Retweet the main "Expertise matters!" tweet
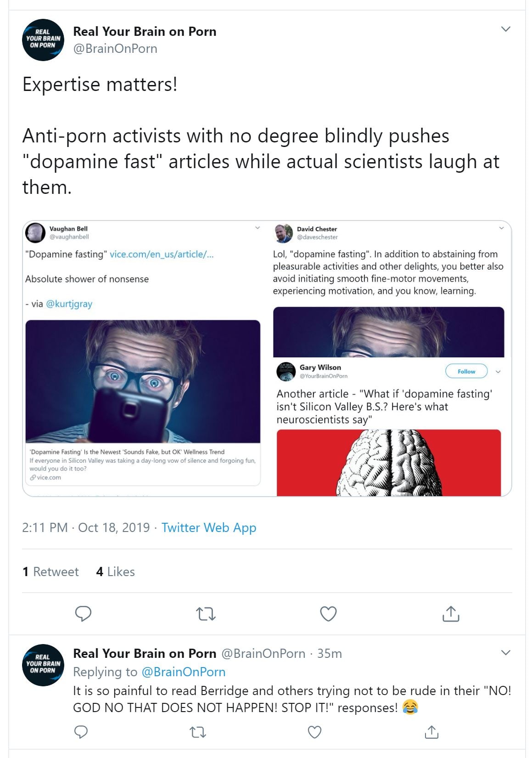This screenshot has height=758, width=532. tap(206, 614)
